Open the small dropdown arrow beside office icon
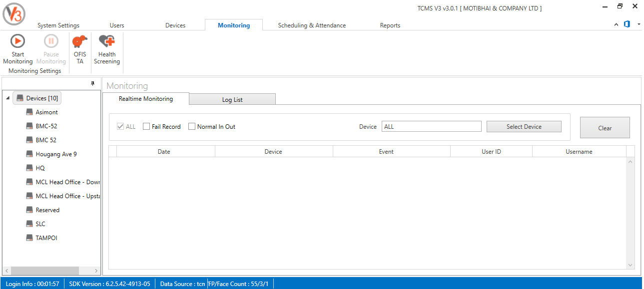 pos(639,24)
